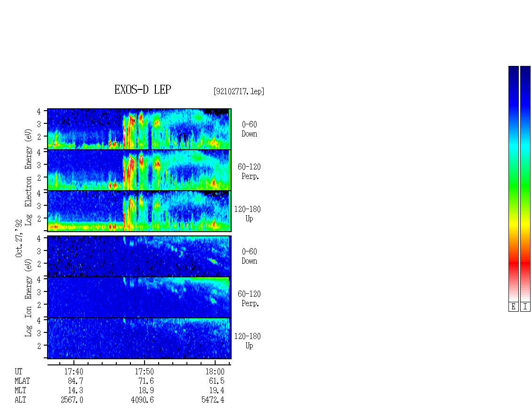Click the MLT row label
This screenshot has width=532, height=412.
20,391
